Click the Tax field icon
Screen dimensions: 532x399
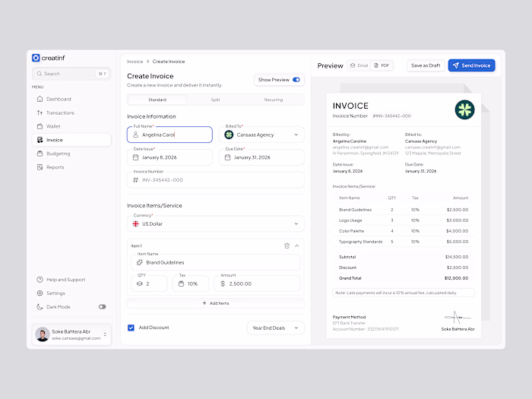(181, 283)
